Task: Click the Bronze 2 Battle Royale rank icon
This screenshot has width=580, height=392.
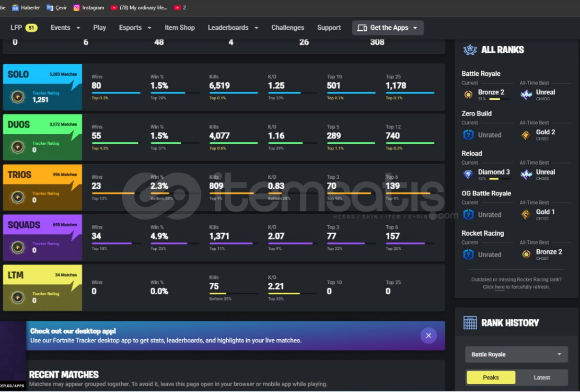Action: [468, 95]
